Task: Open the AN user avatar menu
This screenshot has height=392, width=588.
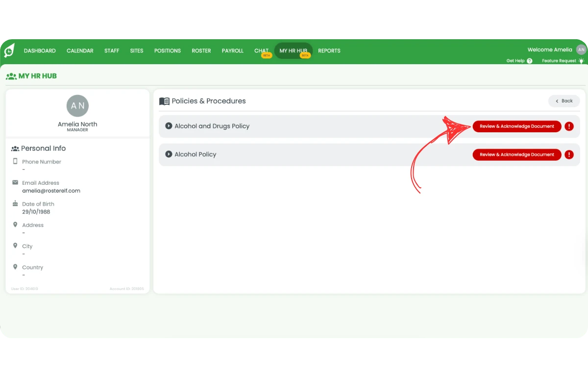Action: (x=581, y=49)
